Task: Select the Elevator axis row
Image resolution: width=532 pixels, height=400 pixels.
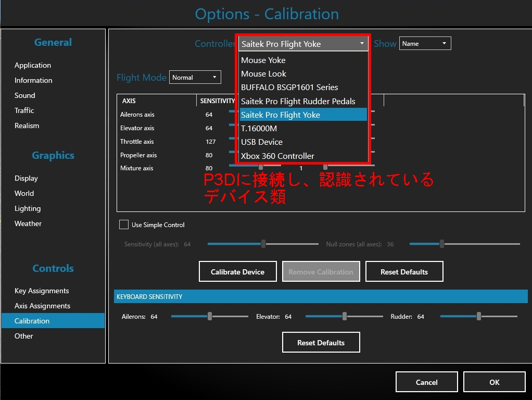Action: [137, 128]
